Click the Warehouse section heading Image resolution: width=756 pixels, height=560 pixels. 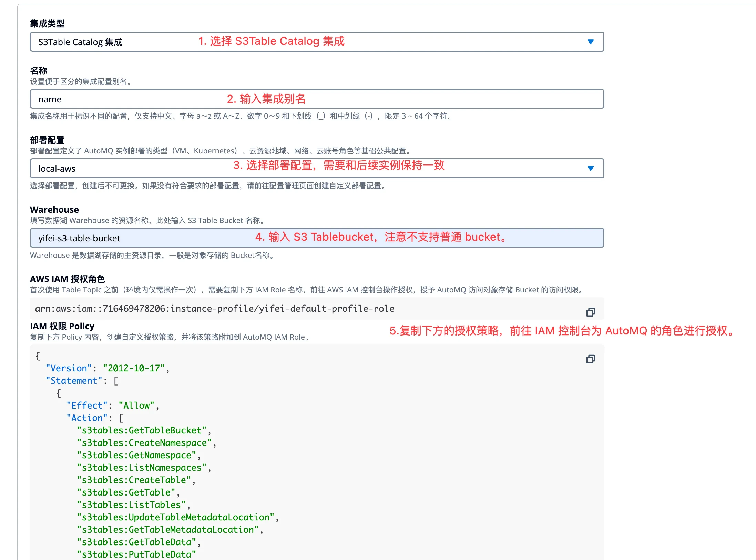tap(54, 209)
